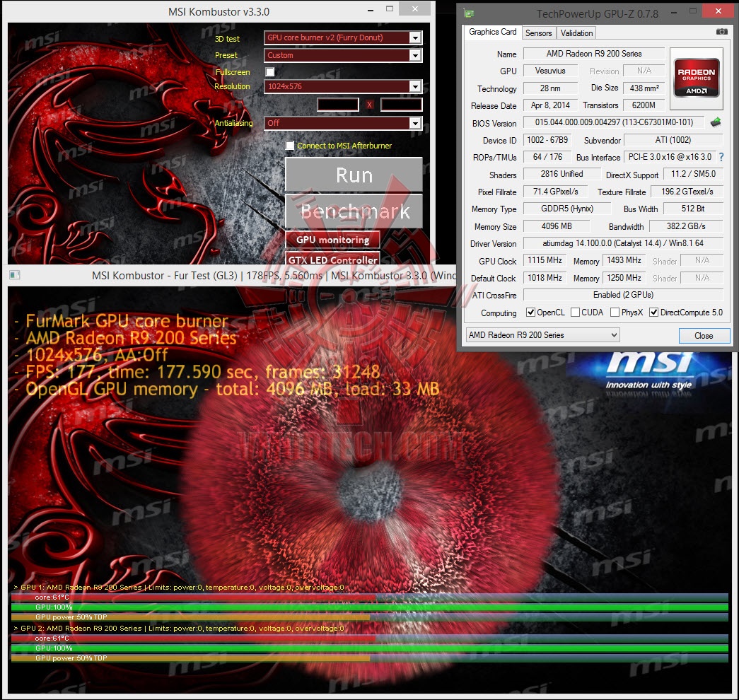The image size is (739, 700).
Task: Switch to the Graphics Card tab
Action: pyautogui.click(x=492, y=32)
